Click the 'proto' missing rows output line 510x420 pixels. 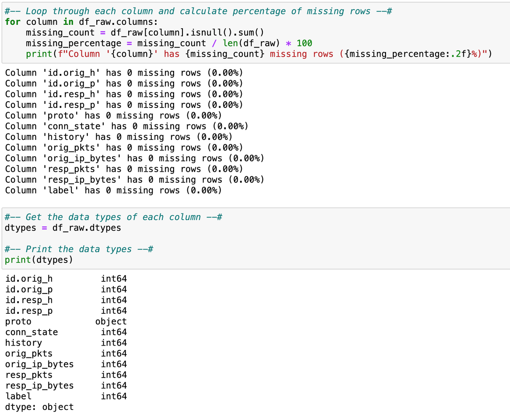pos(113,115)
